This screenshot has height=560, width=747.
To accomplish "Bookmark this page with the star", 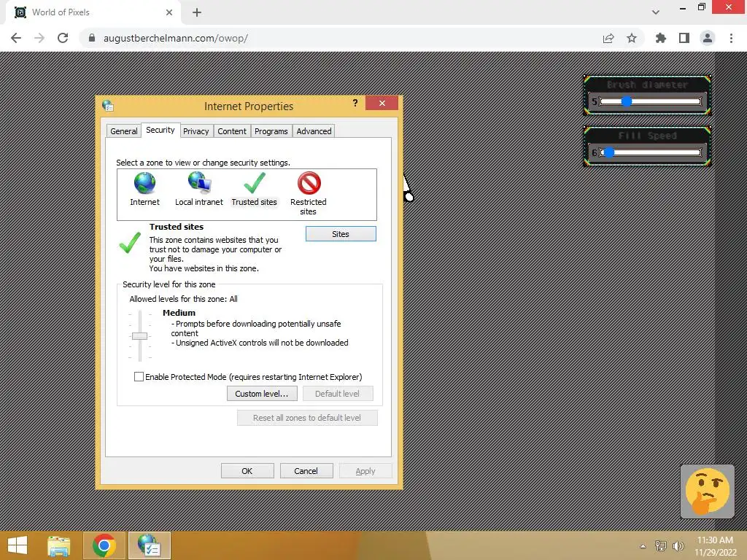I will point(632,38).
